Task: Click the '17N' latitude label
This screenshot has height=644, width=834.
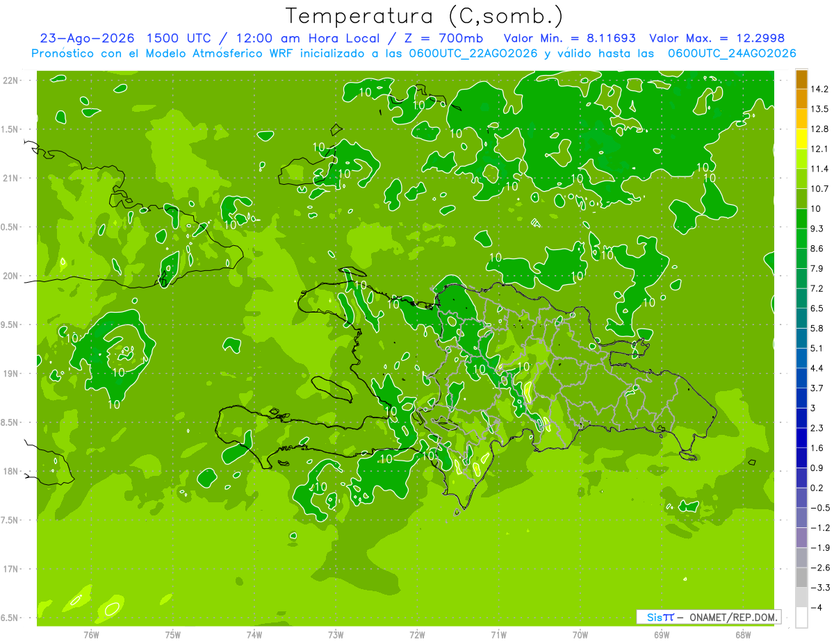Action: (x=9, y=569)
